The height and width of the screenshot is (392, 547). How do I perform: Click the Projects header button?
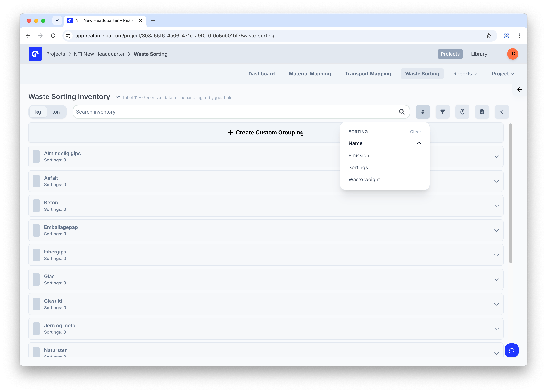pyautogui.click(x=450, y=54)
